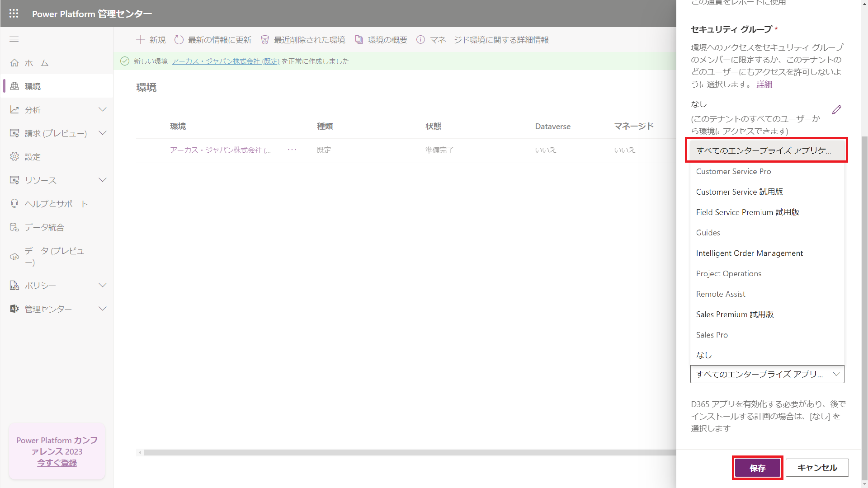Viewport: 868px width, 488px height.
Task: Expand the 請求 (プレビュー) chevron
Action: pyautogui.click(x=103, y=133)
